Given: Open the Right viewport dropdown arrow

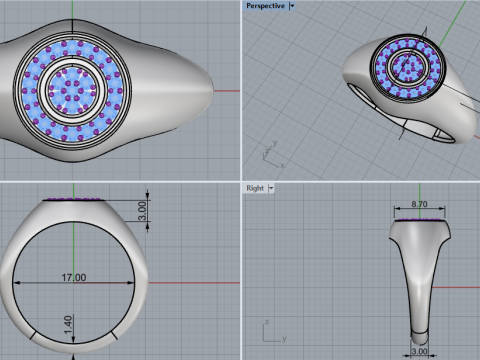Looking at the screenshot, I should [x=271, y=188].
